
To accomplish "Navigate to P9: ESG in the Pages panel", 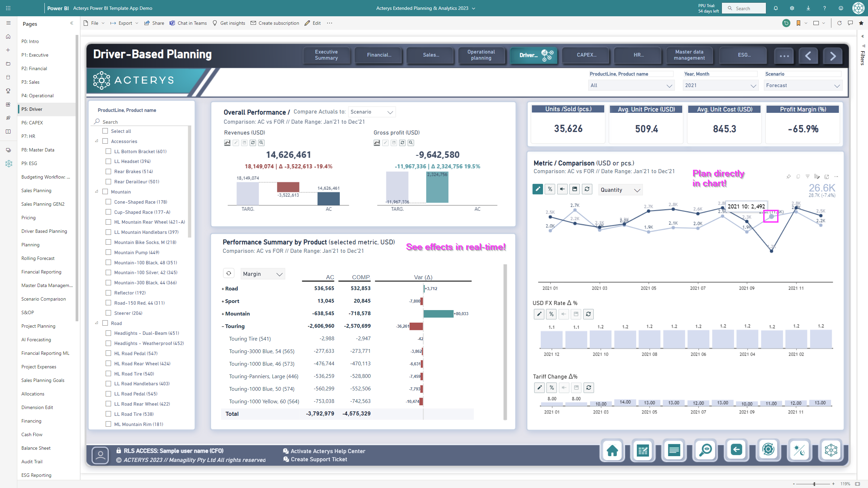I will coord(30,163).
